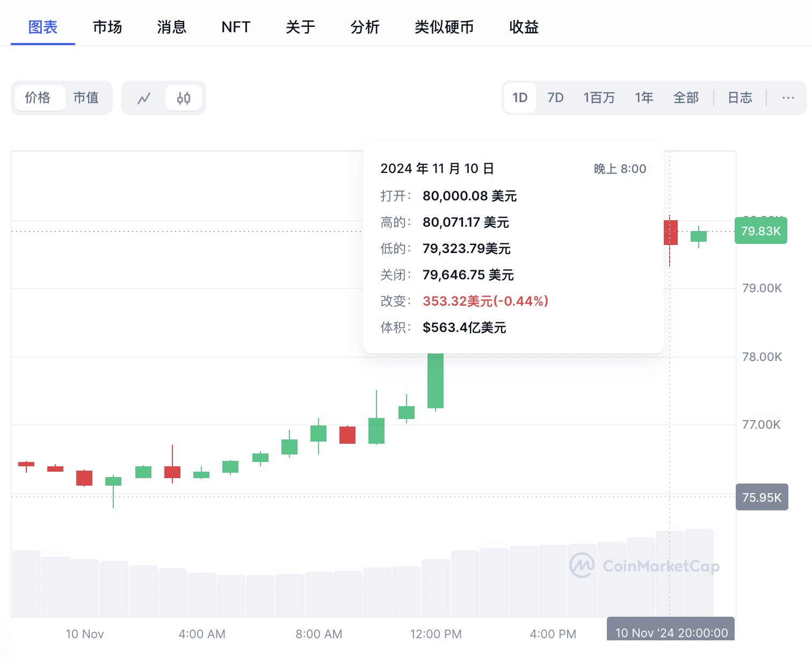Switch to the 消息 tab
812x664 pixels.
172,27
